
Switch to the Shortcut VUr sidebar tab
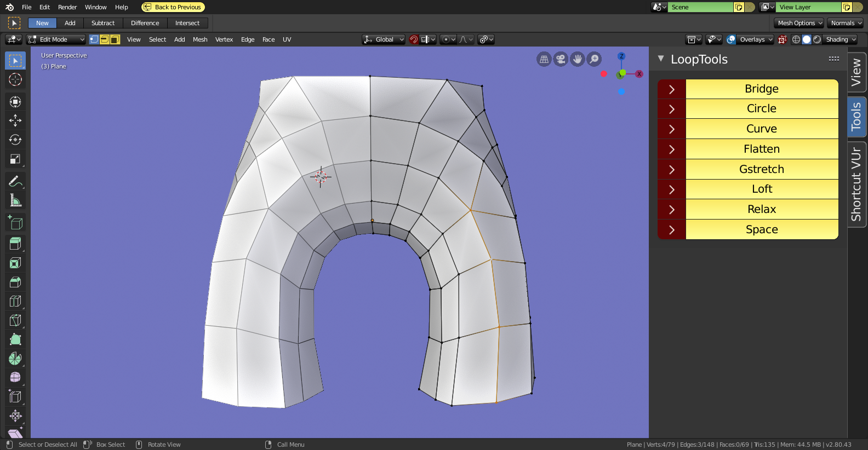point(856,184)
